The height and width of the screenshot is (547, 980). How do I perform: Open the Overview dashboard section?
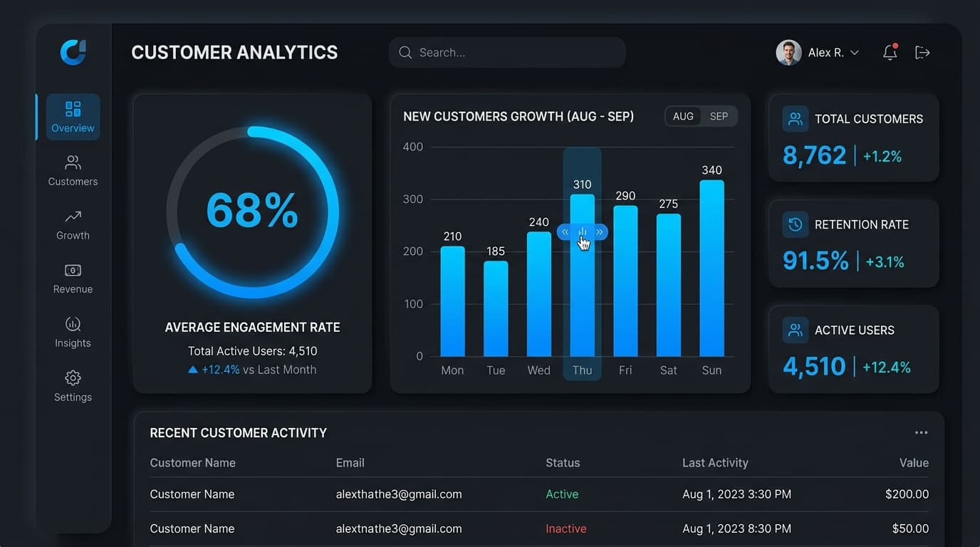[73, 117]
